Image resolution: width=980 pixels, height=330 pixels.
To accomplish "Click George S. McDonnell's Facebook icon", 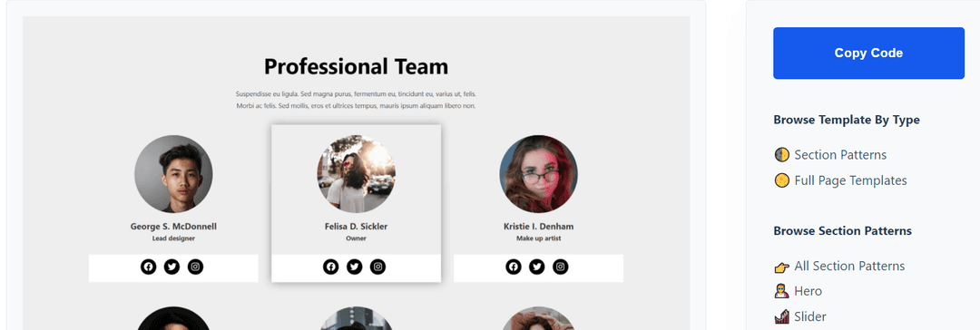I will 148,267.
